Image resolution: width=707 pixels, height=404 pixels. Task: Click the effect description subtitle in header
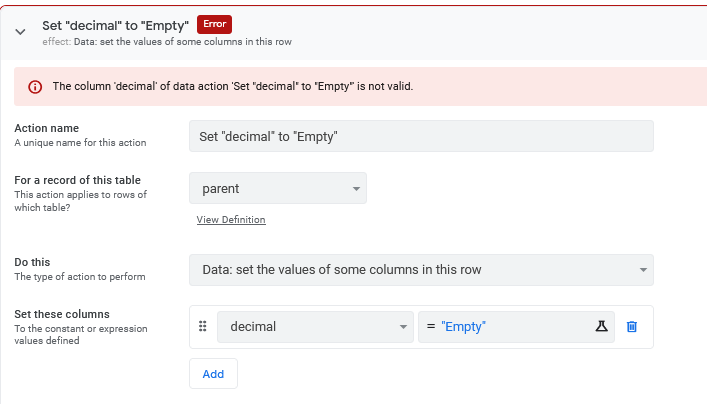coord(167,42)
